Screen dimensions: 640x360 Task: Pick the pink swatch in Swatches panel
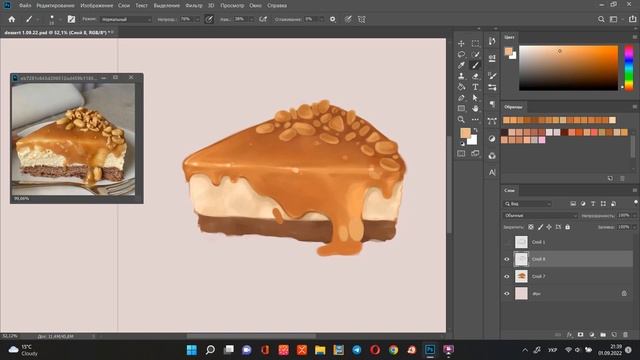tap(542, 140)
